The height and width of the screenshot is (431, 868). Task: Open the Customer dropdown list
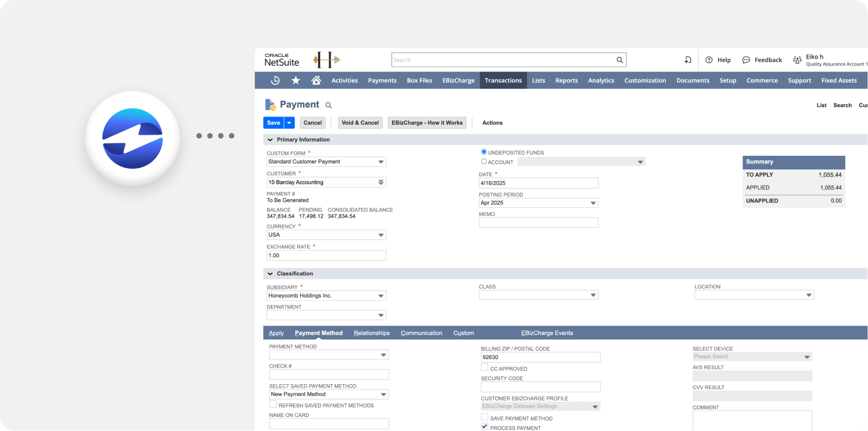click(381, 182)
